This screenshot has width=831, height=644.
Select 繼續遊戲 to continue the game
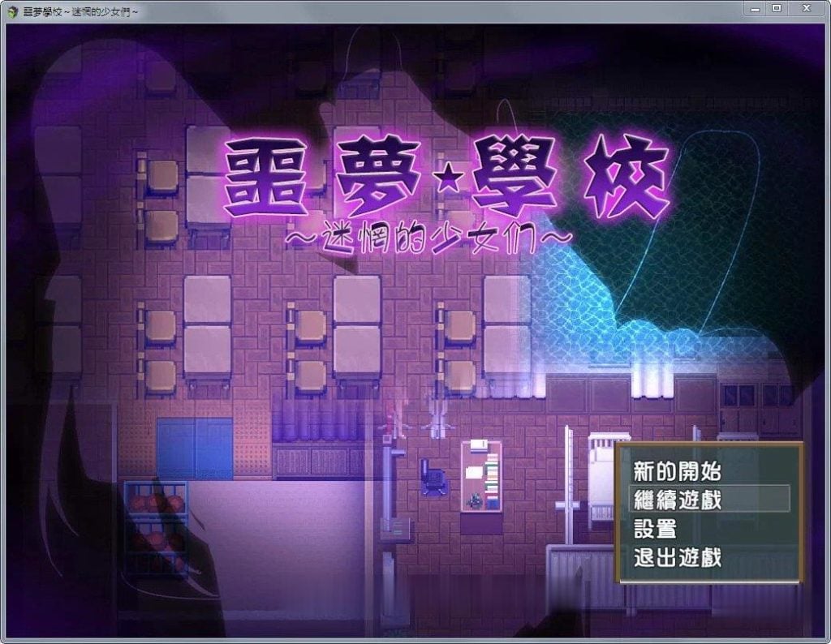677,500
